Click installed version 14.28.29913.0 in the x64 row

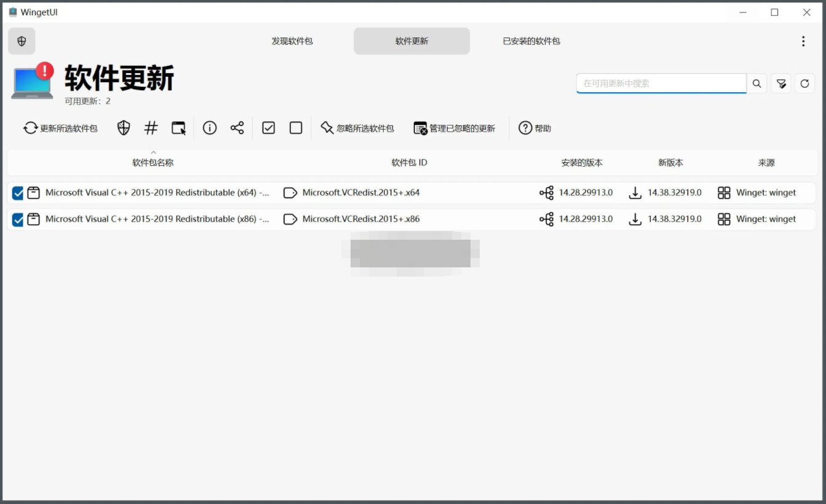tap(586, 193)
